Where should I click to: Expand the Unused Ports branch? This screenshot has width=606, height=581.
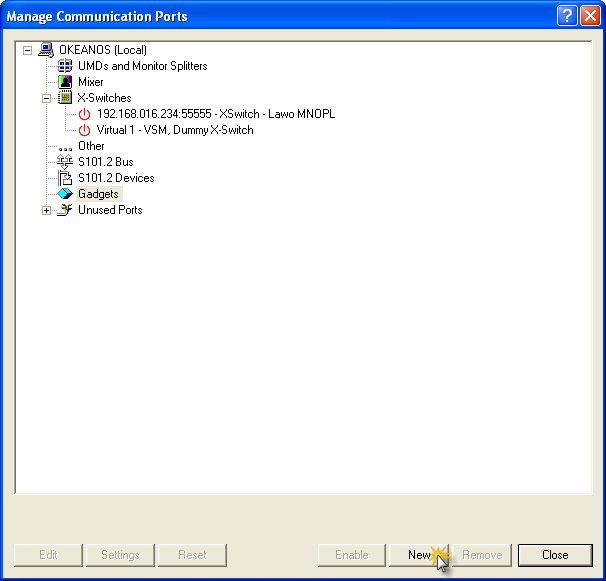click(x=46, y=210)
